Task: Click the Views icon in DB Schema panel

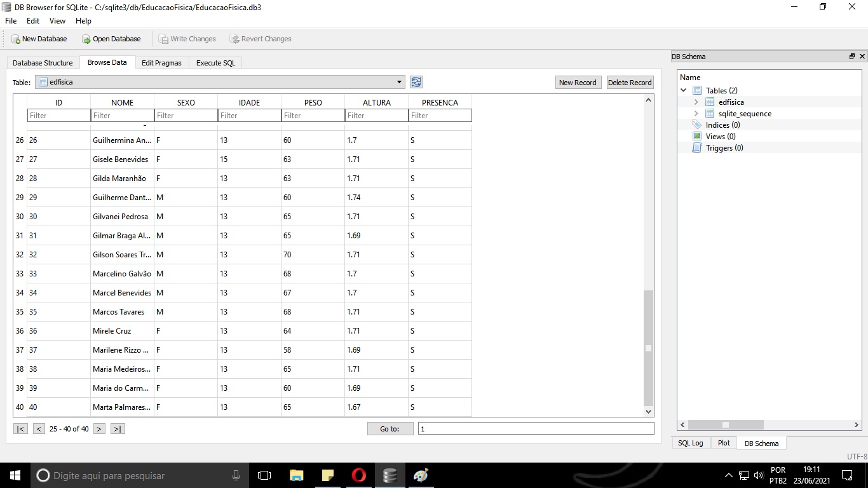Action: 696,136
